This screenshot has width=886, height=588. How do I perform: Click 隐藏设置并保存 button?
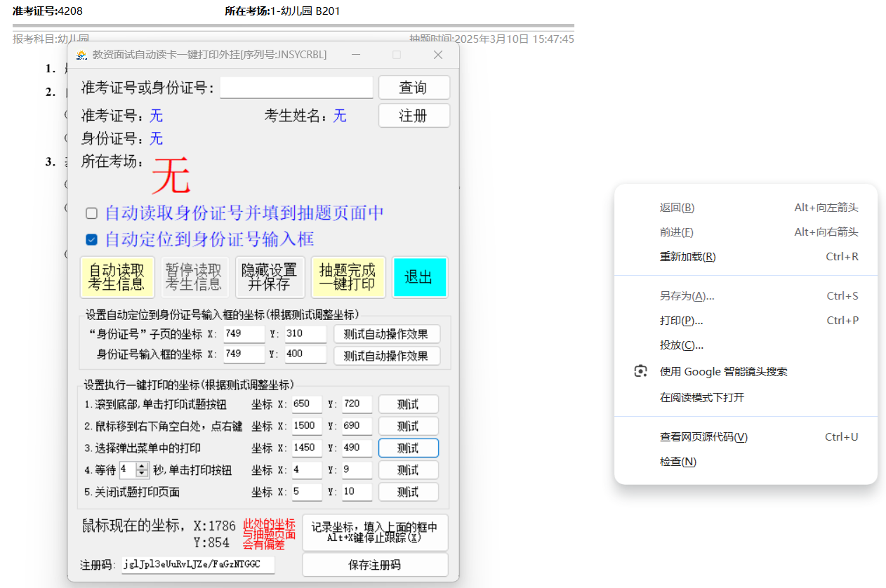[x=270, y=277]
